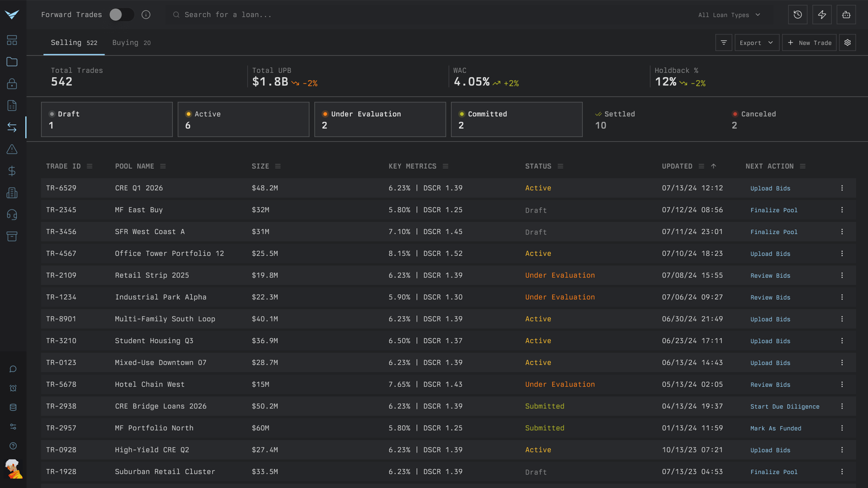Click the app logo at top left
The image size is (868, 488).
coord(12,15)
